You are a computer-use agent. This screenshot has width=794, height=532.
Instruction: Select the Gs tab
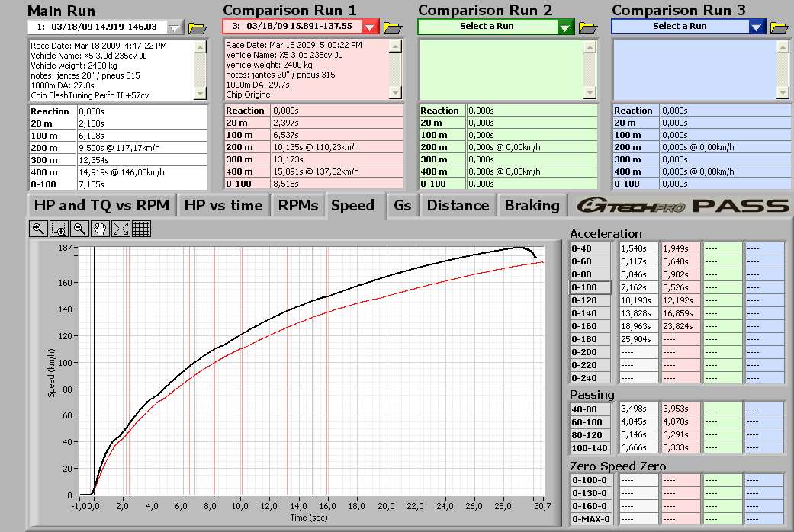(402, 205)
